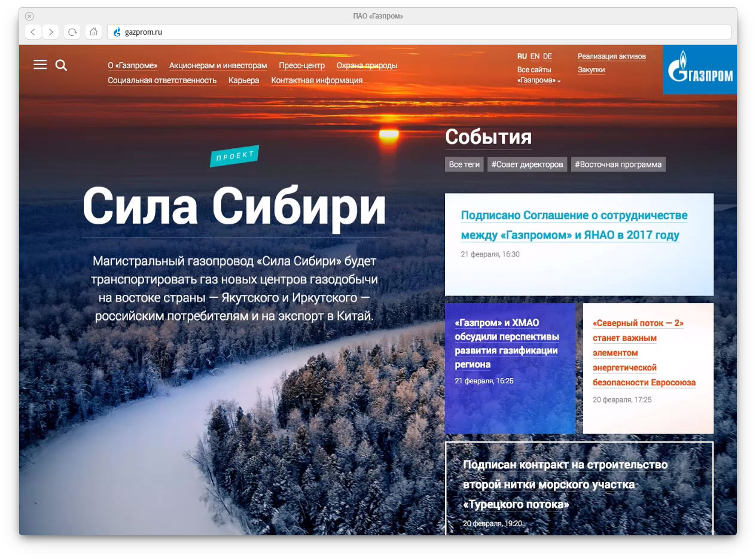Reload the page with refresh icon

(x=72, y=32)
